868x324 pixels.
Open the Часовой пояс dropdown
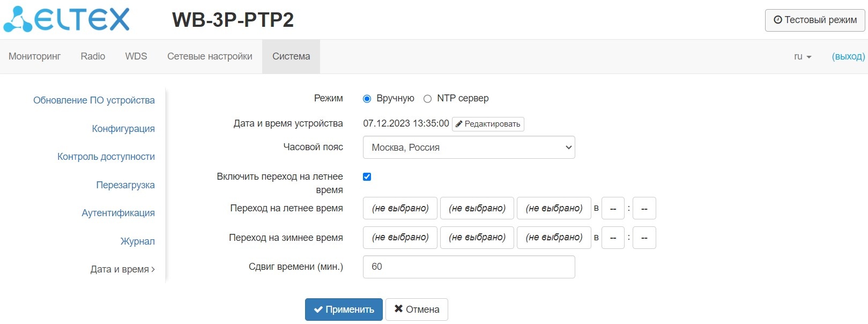click(469, 148)
